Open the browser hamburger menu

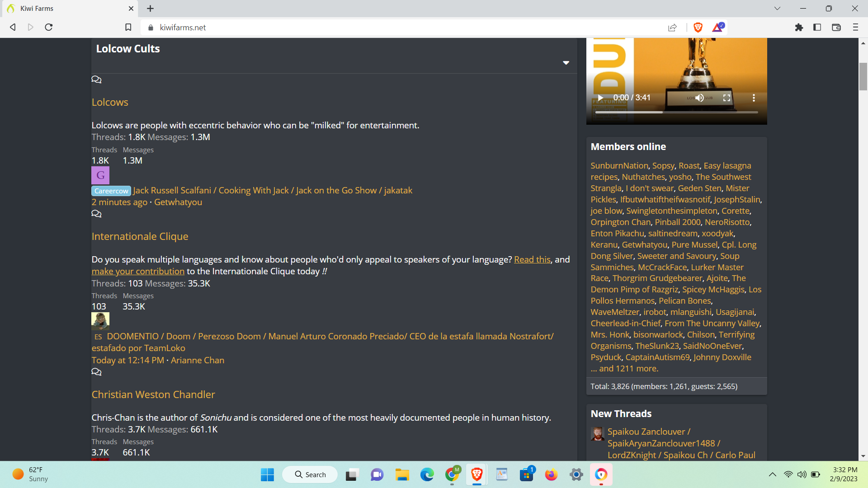pyautogui.click(x=855, y=28)
